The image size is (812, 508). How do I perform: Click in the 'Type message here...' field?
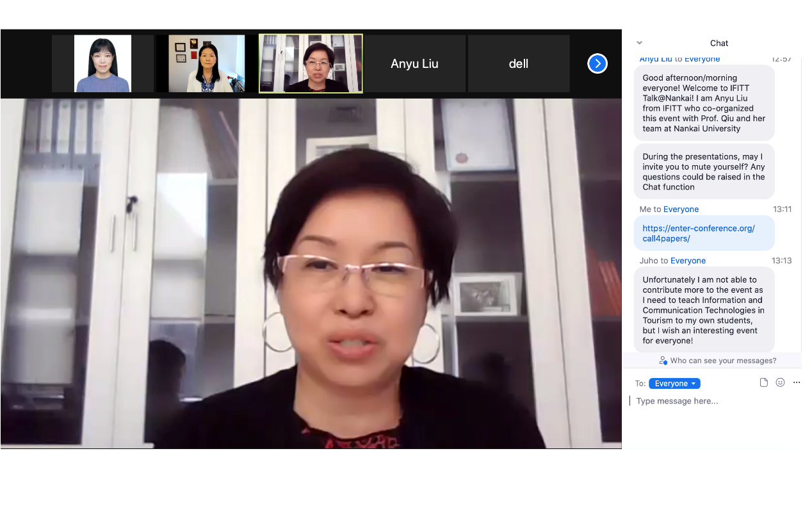[711, 401]
